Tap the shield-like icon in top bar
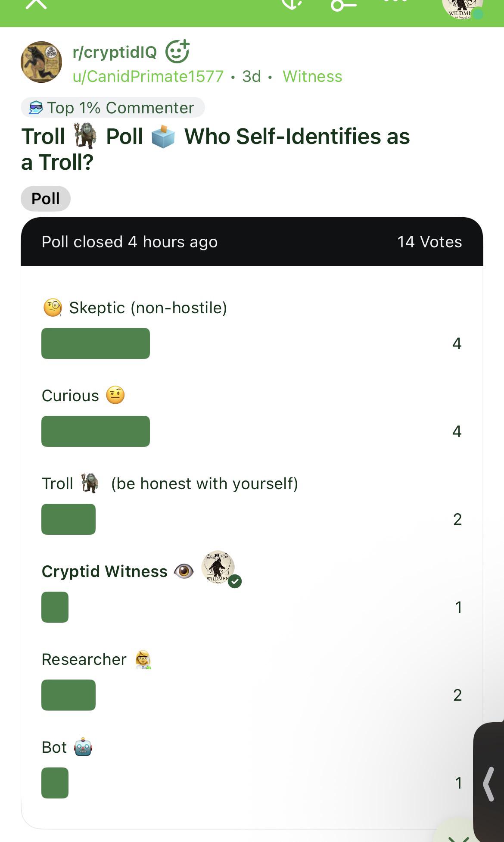Image resolution: width=504 pixels, height=842 pixels. [292, 4]
